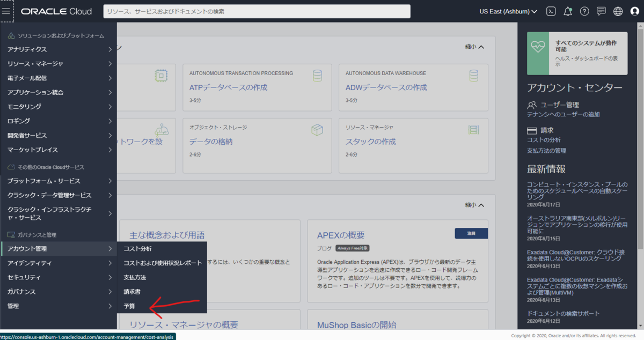644x340 pixels.
Task: Click the Resource Manager stack icon
Action: tap(473, 130)
